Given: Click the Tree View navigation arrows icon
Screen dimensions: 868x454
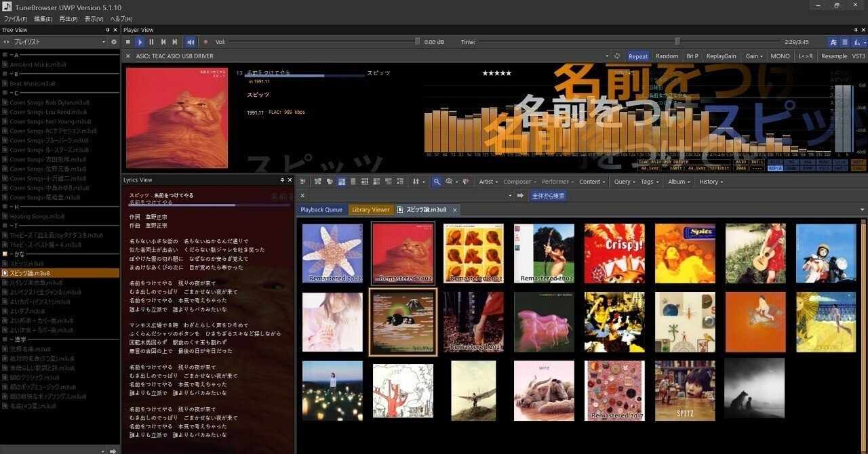Looking at the screenshot, I should 7,42.
